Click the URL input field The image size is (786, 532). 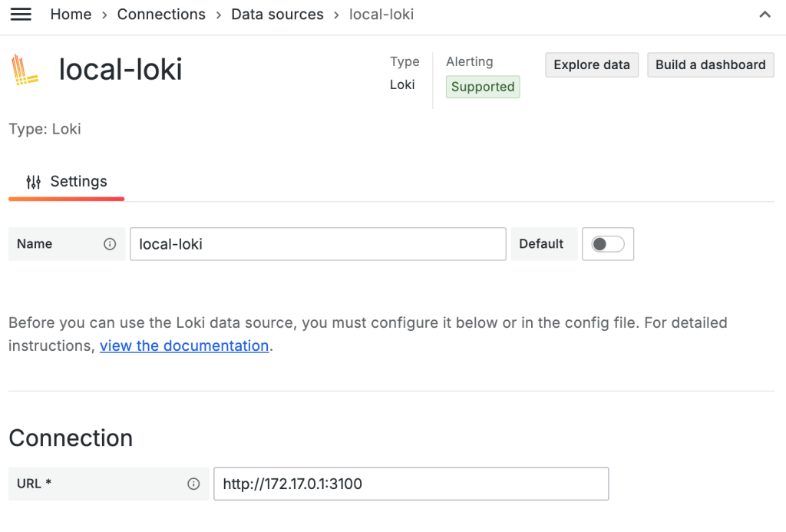point(411,484)
